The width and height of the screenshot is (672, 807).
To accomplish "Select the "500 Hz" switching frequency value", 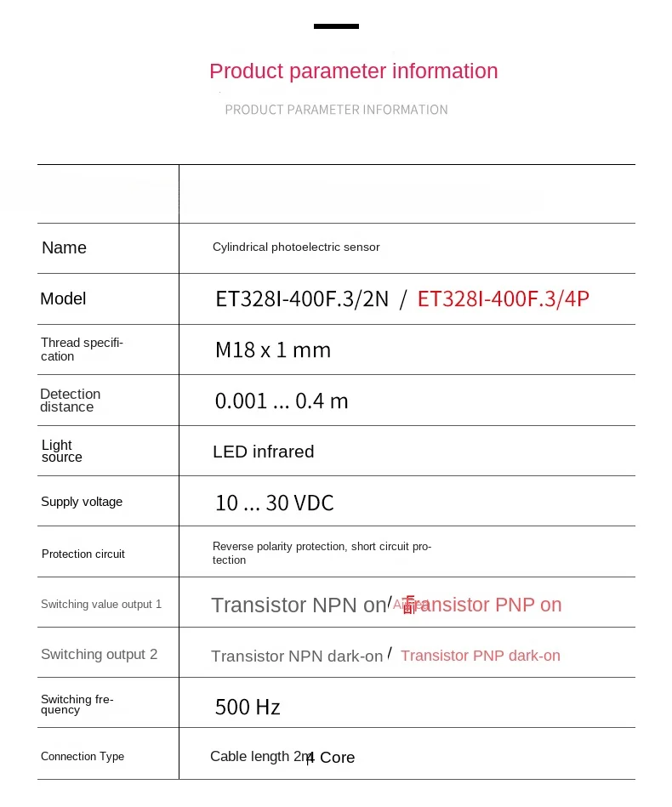I will [x=248, y=708].
